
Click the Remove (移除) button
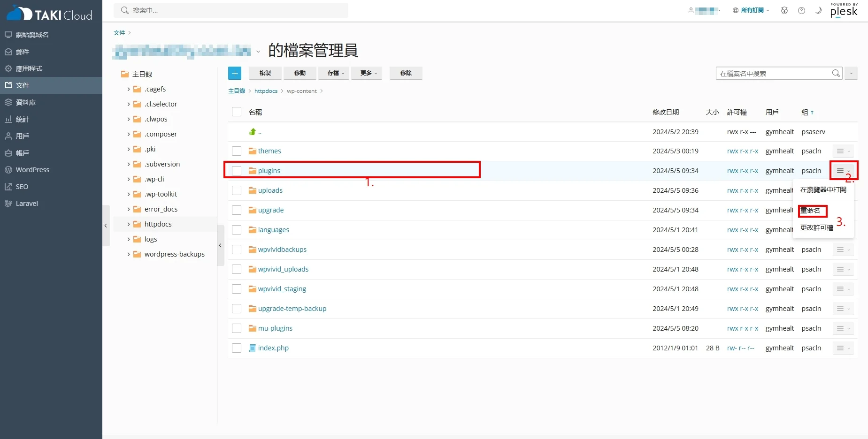pos(406,73)
